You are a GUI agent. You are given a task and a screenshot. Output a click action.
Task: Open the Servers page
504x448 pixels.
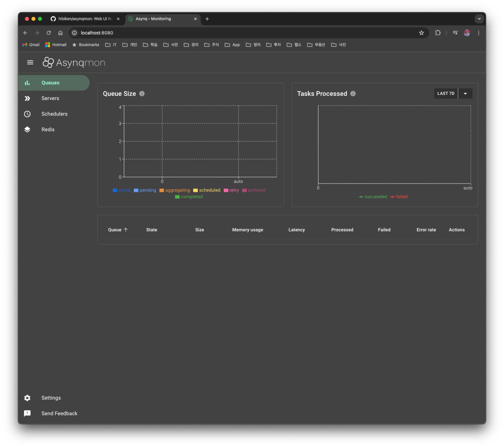pos(50,98)
